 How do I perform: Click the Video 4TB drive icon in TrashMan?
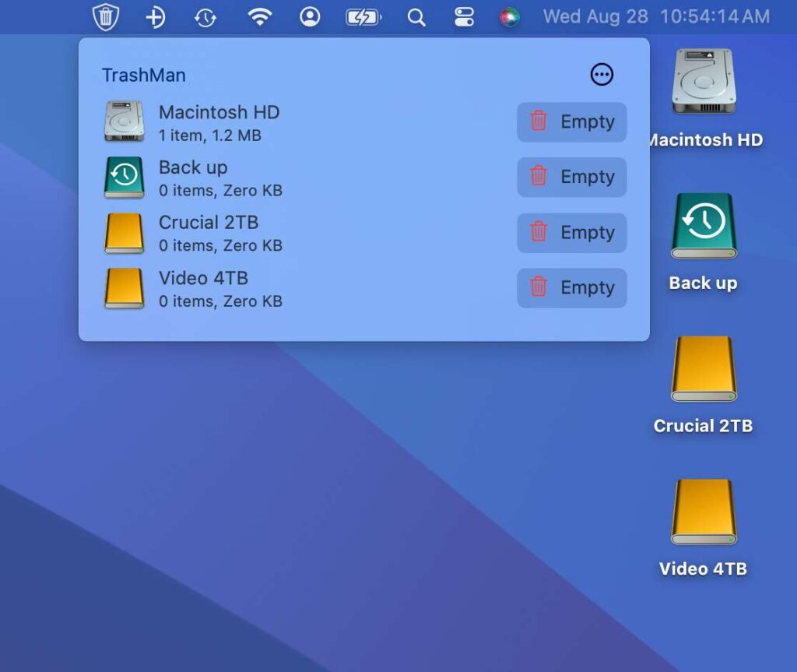point(125,287)
